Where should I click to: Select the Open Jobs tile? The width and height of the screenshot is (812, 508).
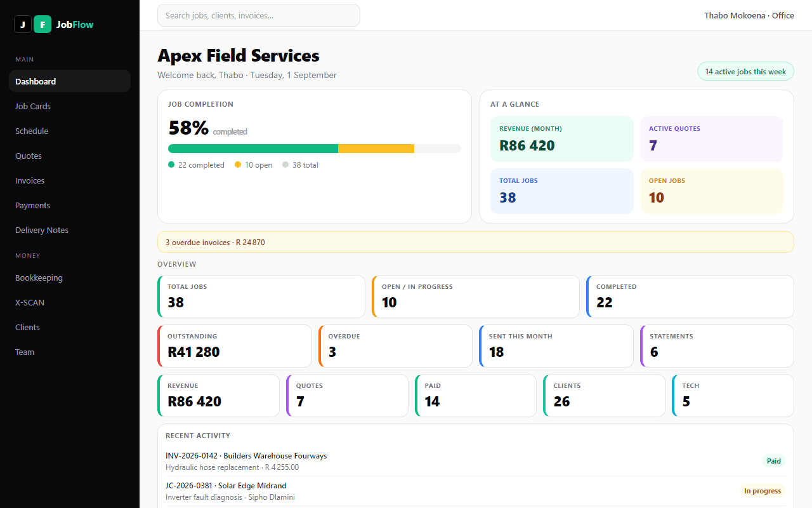tap(712, 191)
